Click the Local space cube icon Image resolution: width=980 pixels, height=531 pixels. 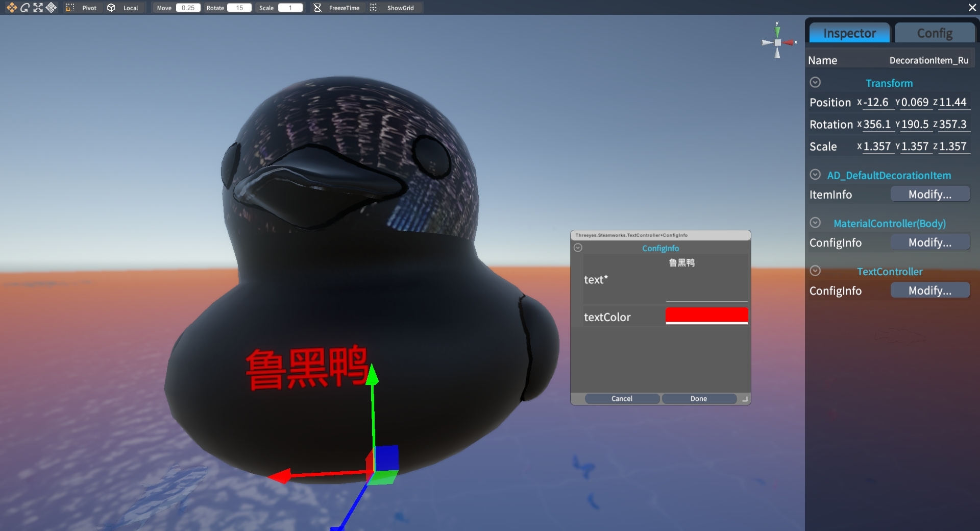click(111, 8)
